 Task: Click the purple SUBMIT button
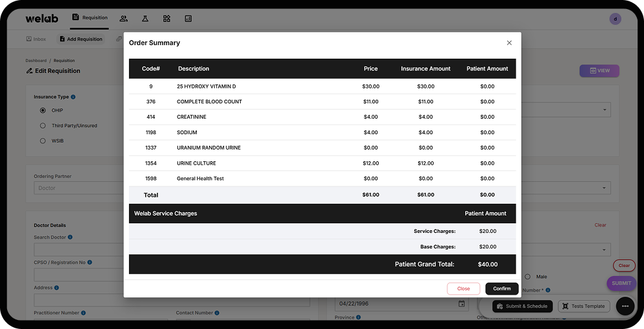(x=621, y=283)
